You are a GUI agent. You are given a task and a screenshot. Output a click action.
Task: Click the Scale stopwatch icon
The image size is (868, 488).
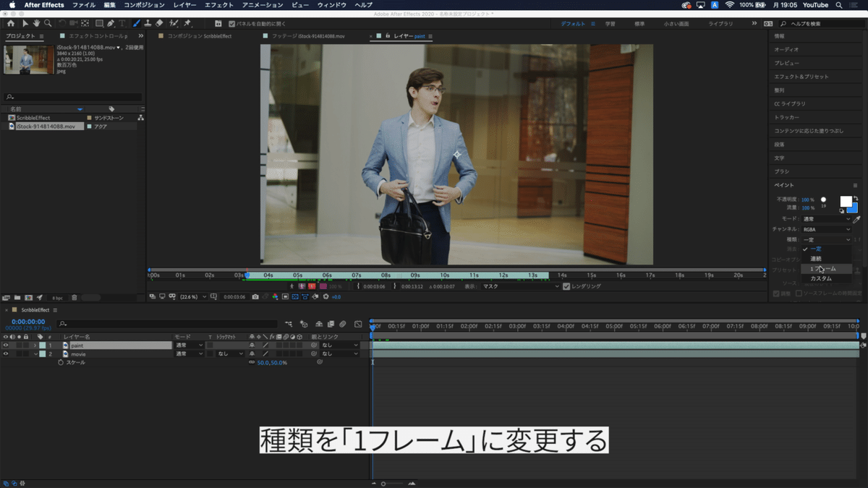(x=61, y=362)
